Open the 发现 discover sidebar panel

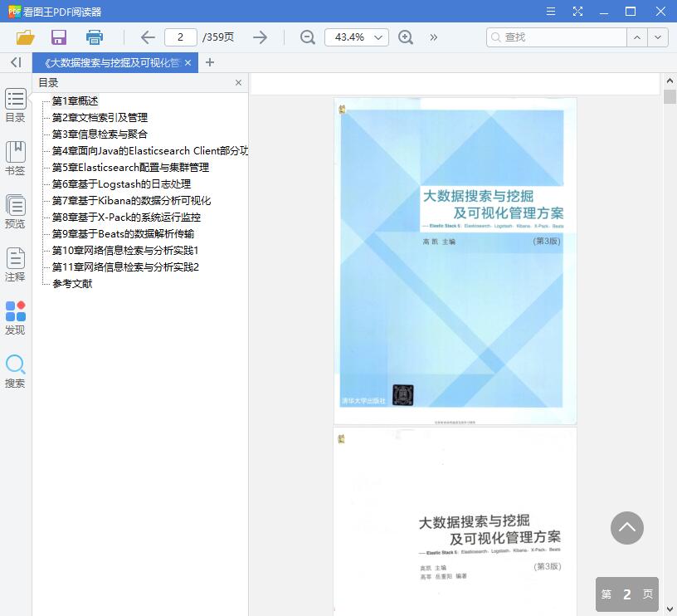pyautogui.click(x=15, y=318)
